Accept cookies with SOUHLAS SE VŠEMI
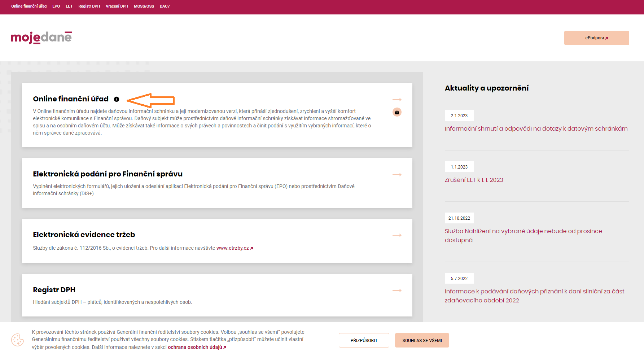 point(422,340)
